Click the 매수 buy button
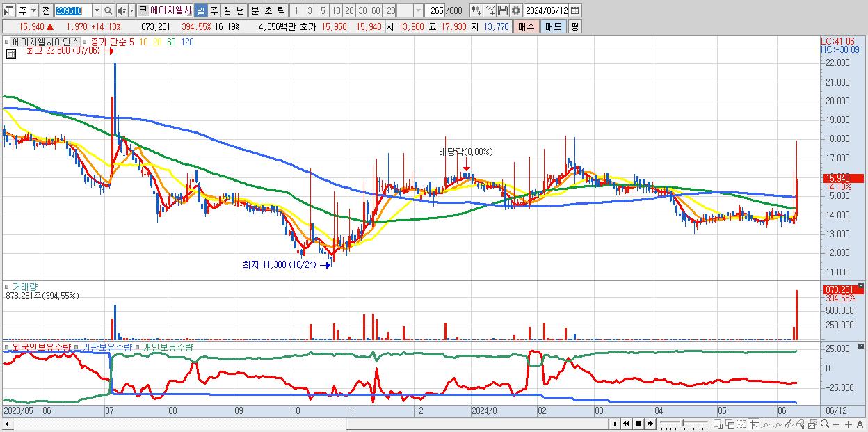The width and height of the screenshot is (868, 432). pyautogui.click(x=527, y=26)
